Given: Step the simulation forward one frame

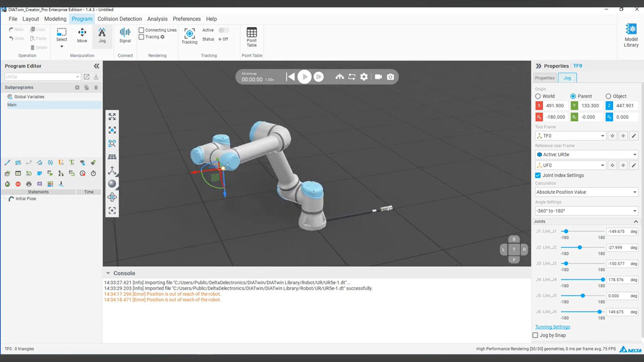Looking at the screenshot, I should click(319, 77).
